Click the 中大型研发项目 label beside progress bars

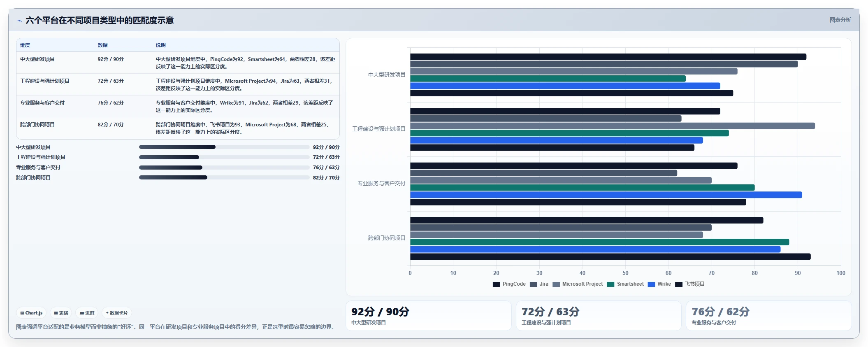coord(33,147)
